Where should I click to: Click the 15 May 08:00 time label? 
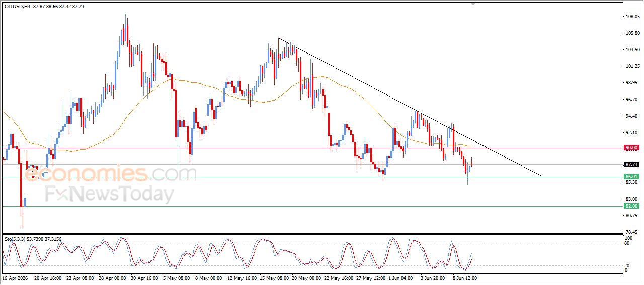pos(273,277)
